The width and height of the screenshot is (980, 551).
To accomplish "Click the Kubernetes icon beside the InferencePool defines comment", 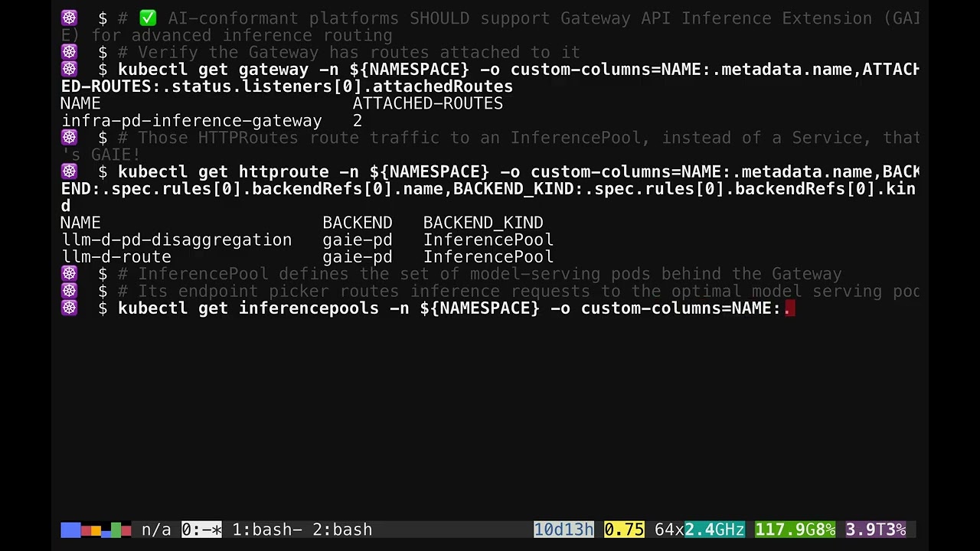I will click(x=69, y=274).
